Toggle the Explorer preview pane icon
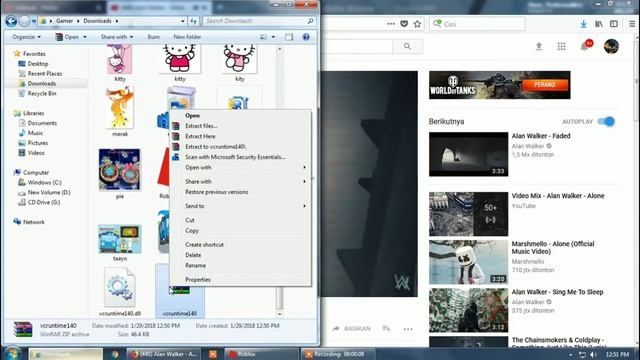The image size is (640, 360). coord(289,37)
